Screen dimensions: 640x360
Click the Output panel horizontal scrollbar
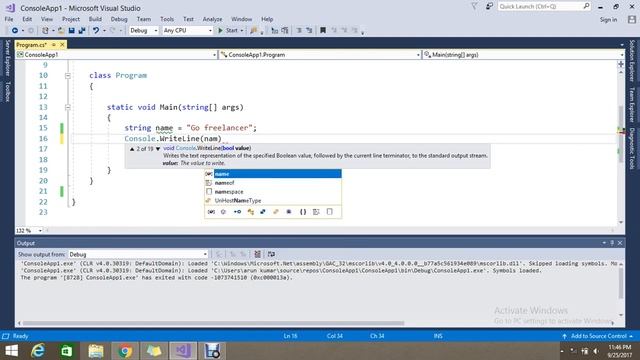(x=213, y=323)
